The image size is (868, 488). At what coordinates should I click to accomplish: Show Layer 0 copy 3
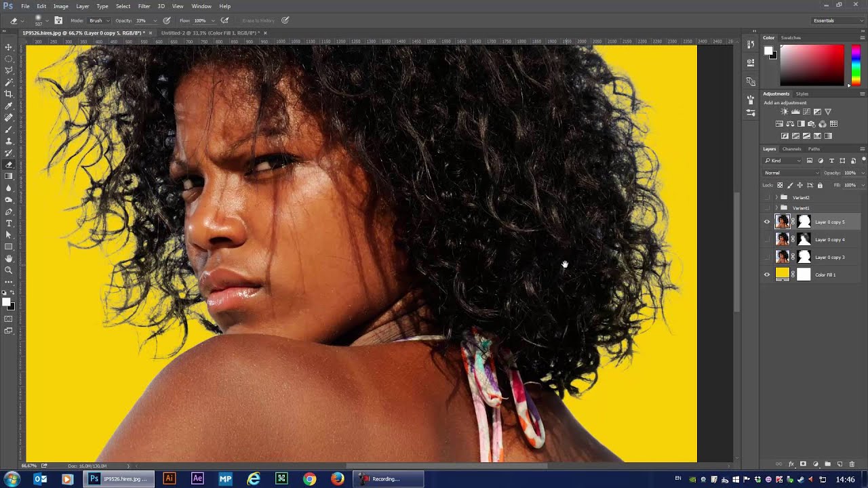coord(767,257)
